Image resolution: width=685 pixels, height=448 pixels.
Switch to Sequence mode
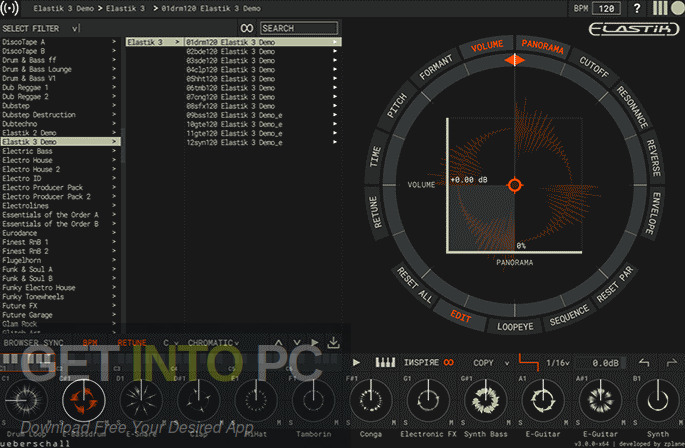pyautogui.click(x=569, y=316)
